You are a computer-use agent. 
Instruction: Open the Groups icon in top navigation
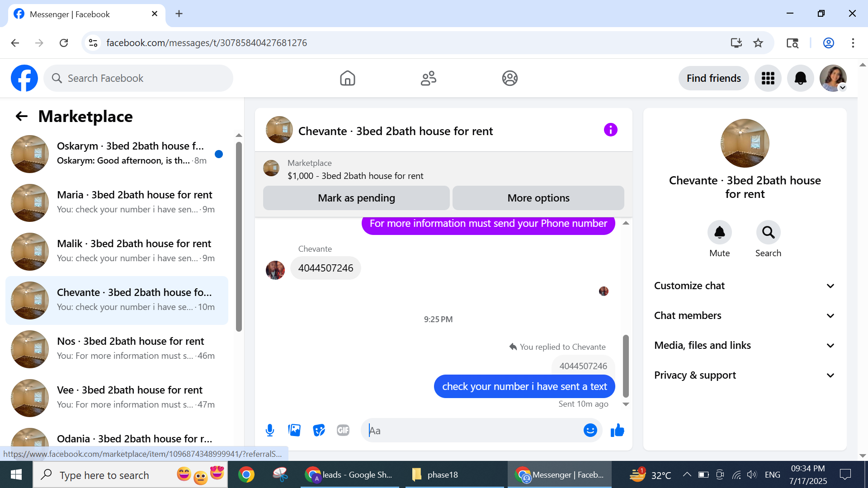coord(509,78)
